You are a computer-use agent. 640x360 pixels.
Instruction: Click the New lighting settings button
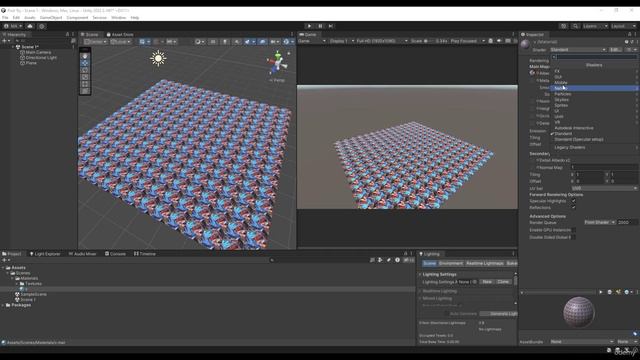[x=487, y=282]
